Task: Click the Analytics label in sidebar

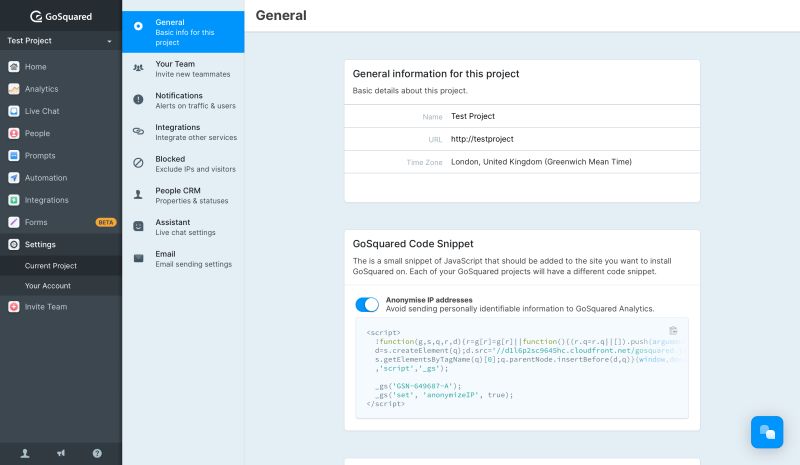Action: tap(41, 89)
